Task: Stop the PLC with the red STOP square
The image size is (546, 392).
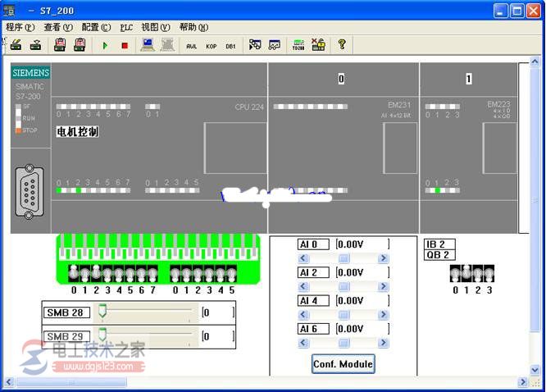Action: [125, 46]
